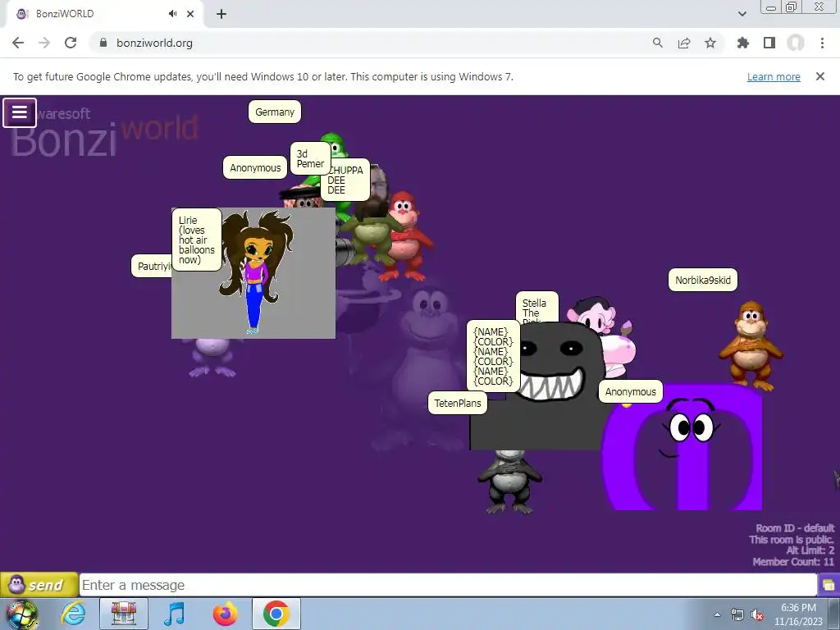The width and height of the screenshot is (840, 630).
Task: Share this page via share icon
Action: click(683, 43)
